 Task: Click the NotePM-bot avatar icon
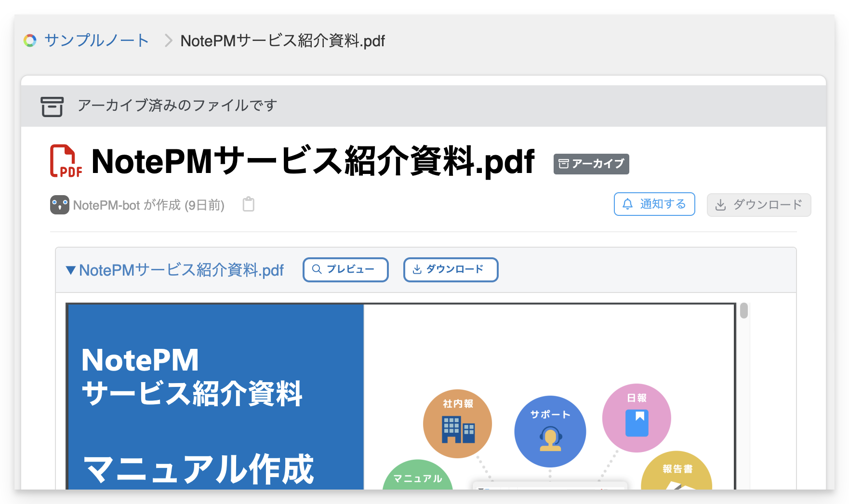click(x=60, y=205)
